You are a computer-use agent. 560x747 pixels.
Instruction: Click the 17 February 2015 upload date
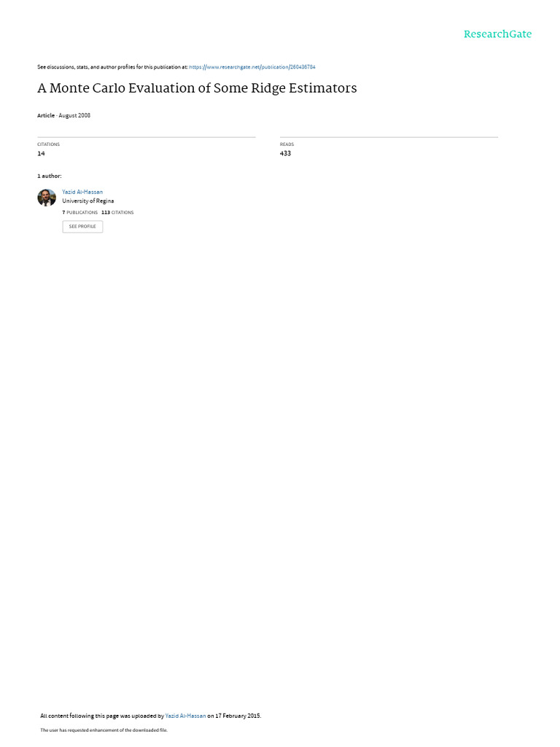coord(238,716)
